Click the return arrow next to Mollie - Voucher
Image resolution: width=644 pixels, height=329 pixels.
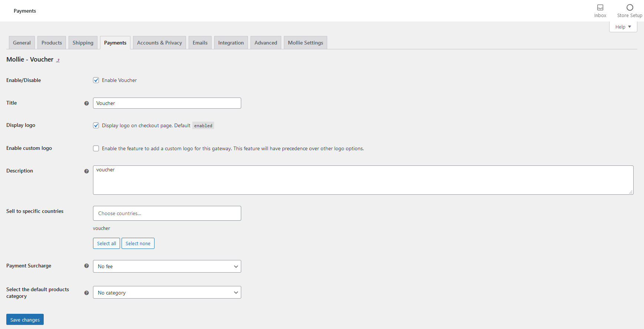coord(58,60)
